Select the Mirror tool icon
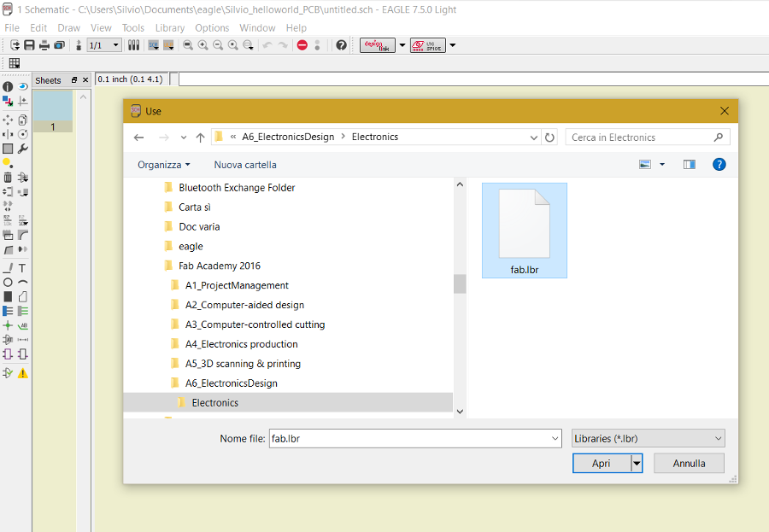Screen dimensions: 769x532 tap(8, 134)
